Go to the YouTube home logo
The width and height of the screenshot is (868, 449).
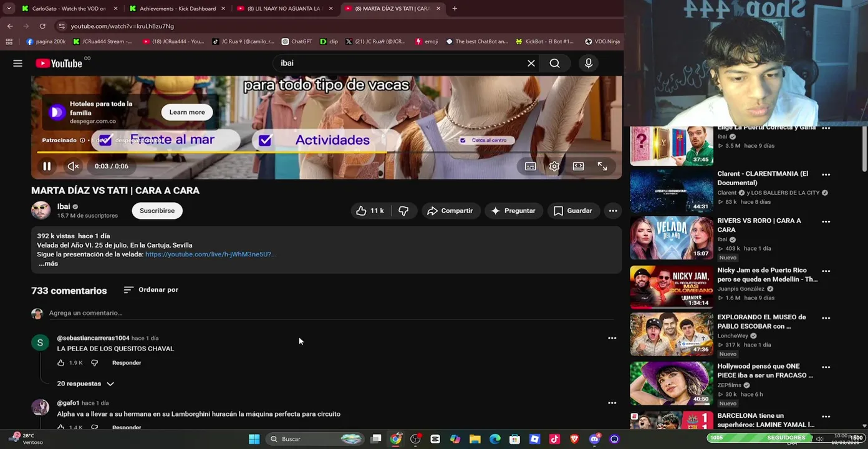(59, 63)
